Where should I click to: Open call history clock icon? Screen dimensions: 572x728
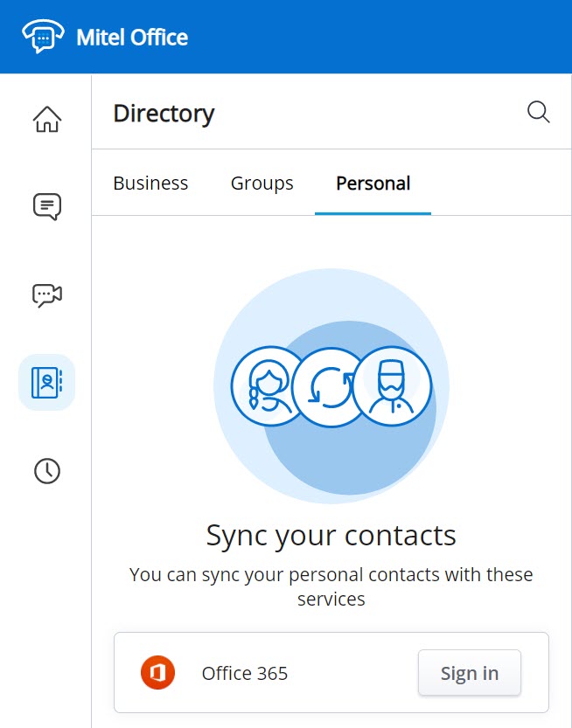click(47, 471)
